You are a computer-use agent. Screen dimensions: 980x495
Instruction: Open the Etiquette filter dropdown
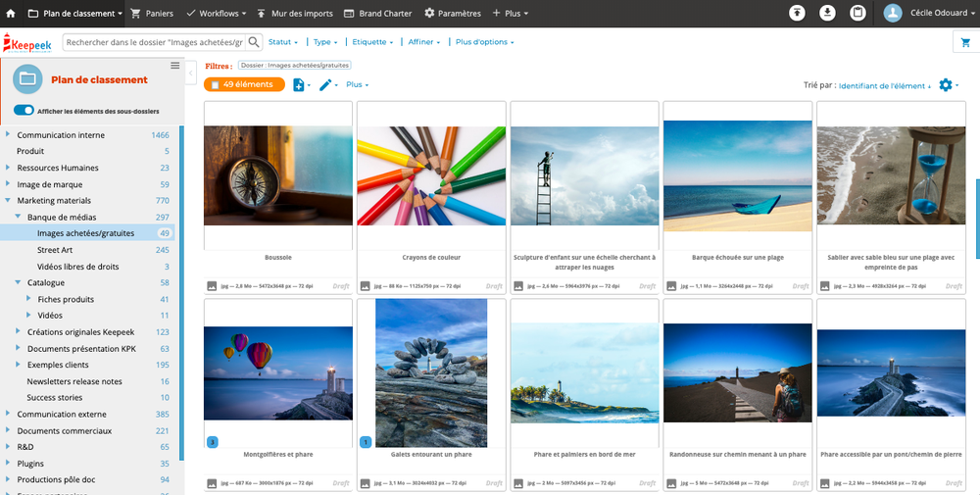(371, 42)
